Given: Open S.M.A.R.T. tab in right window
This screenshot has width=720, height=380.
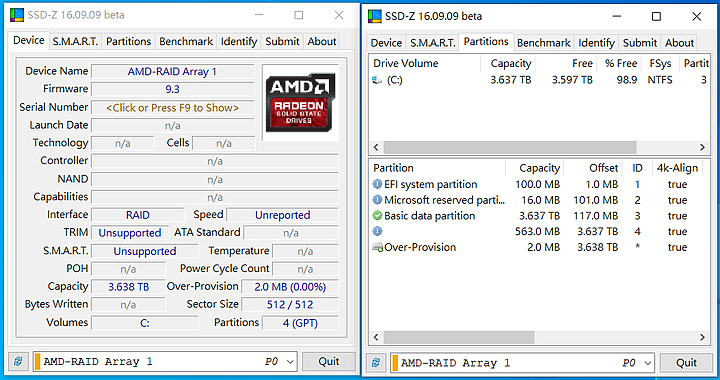Looking at the screenshot, I should pyautogui.click(x=433, y=43).
